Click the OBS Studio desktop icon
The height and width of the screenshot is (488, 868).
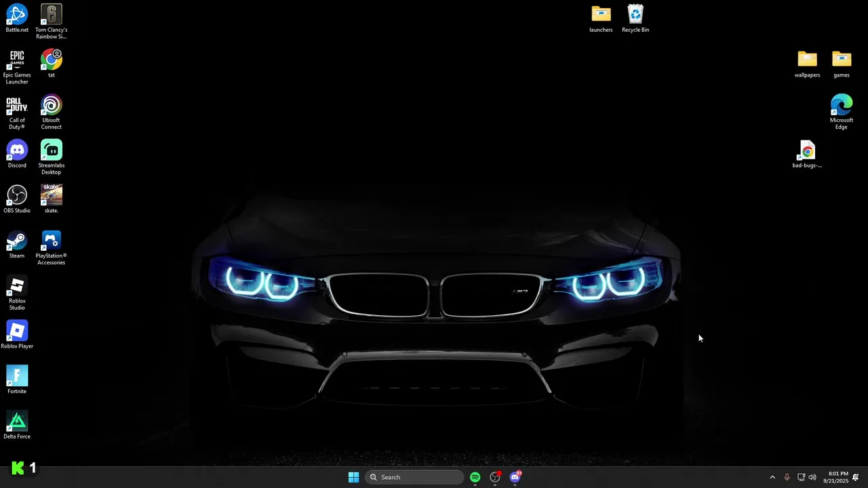[x=17, y=199]
